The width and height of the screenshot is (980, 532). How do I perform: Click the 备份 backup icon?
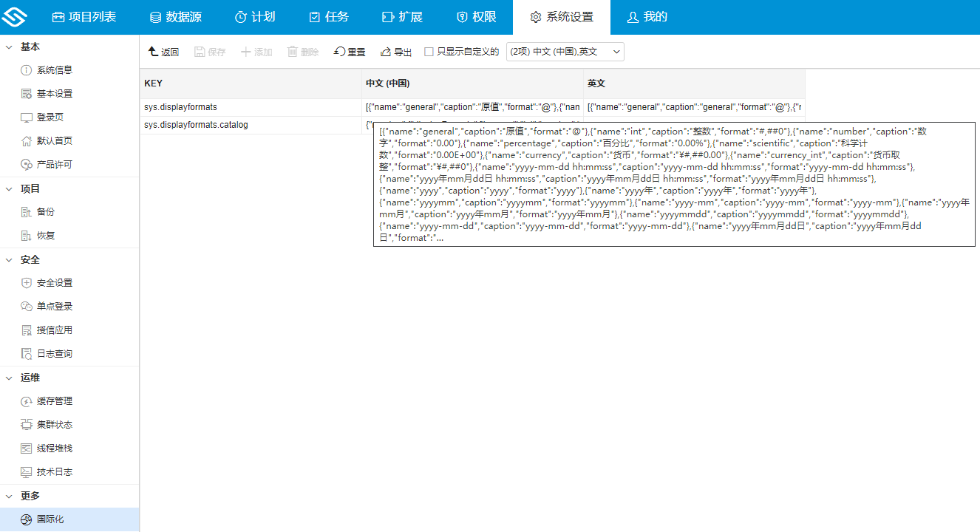(x=27, y=212)
